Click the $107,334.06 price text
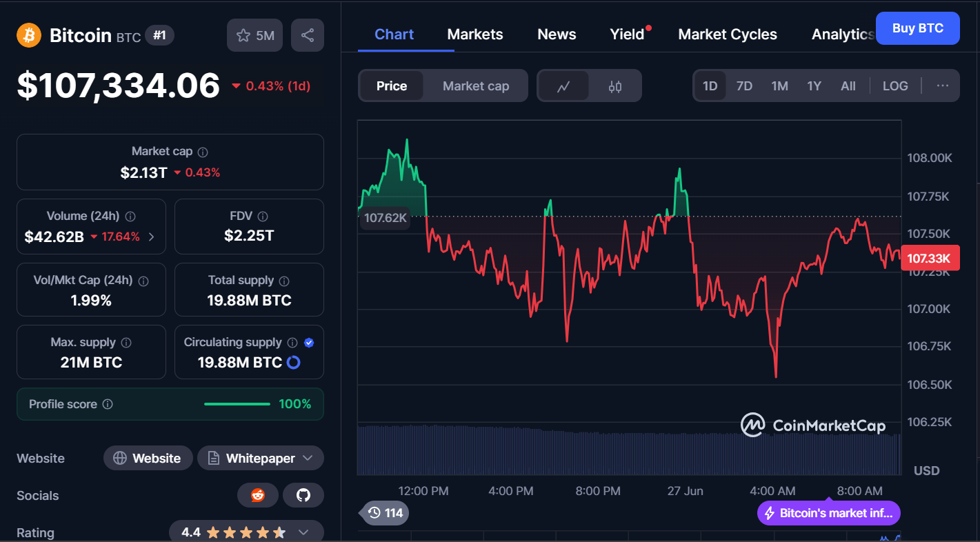The image size is (980, 542). pyautogui.click(x=118, y=86)
